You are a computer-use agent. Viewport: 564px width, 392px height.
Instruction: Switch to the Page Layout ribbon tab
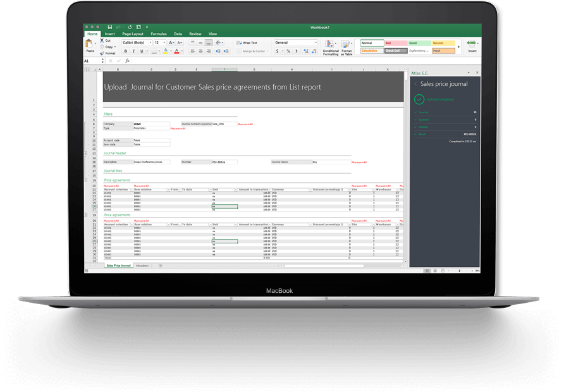point(133,34)
